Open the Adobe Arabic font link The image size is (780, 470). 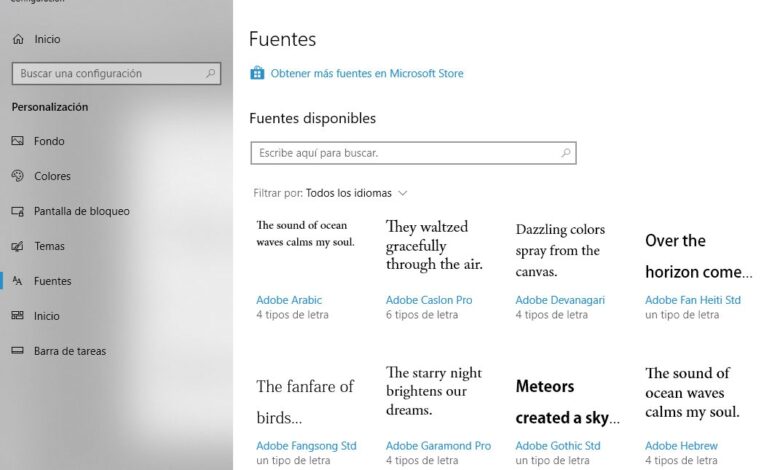tap(289, 300)
